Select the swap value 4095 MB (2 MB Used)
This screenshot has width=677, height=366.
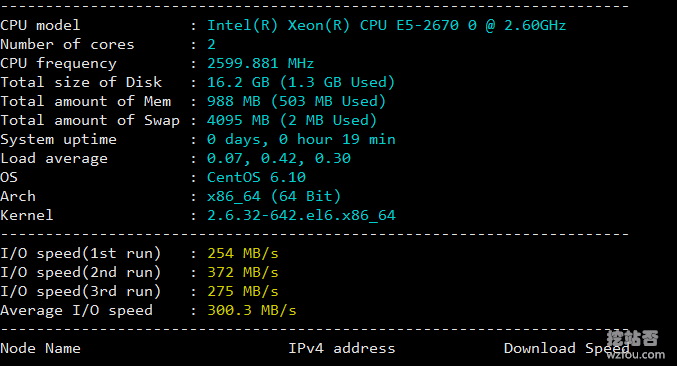pyautogui.click(x=292, y=120)
